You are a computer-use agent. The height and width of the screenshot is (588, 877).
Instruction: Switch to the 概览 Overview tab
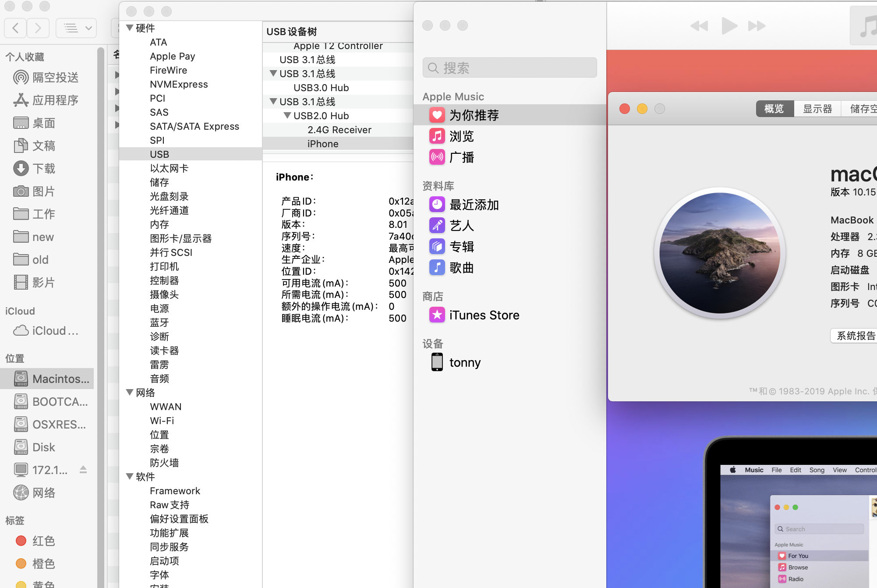pyautogui.click(x=774, y=109)
